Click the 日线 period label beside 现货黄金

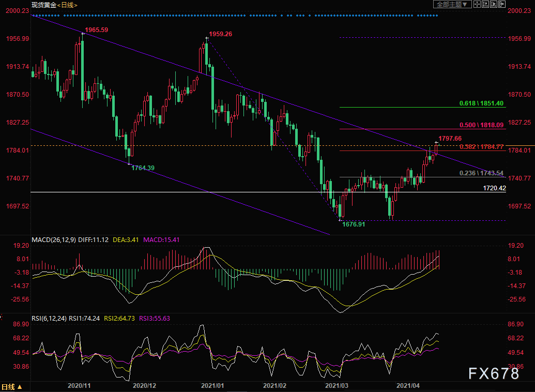pyautogui.click(x=67, y=5)
